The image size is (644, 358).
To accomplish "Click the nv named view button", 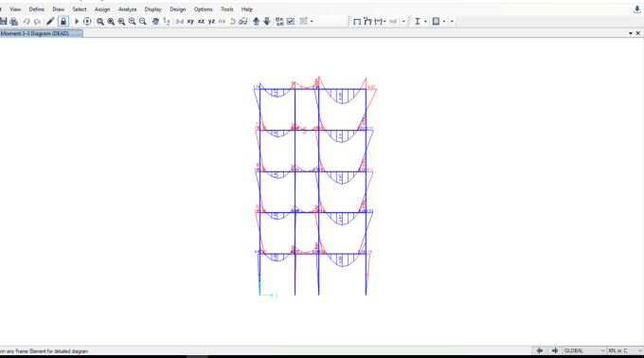I will tap(222, 22).
